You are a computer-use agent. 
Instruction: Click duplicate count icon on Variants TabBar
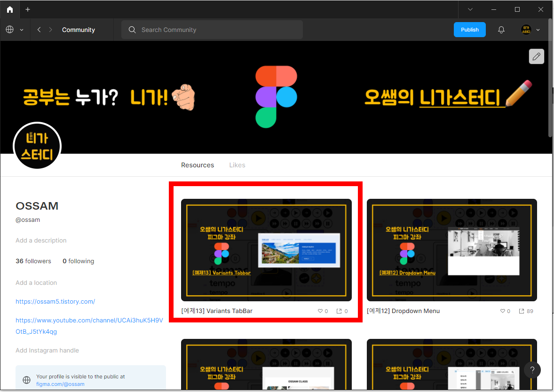tap(339, 311)
